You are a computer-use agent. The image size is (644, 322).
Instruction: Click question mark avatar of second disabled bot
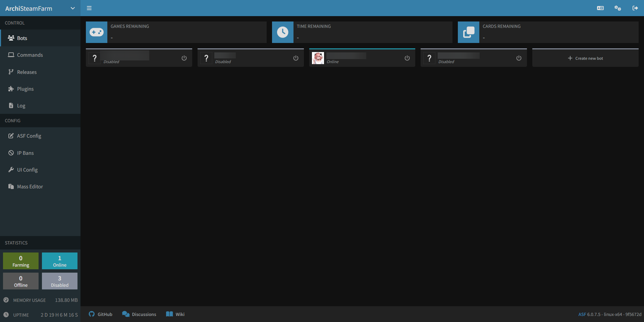(206, 58)
